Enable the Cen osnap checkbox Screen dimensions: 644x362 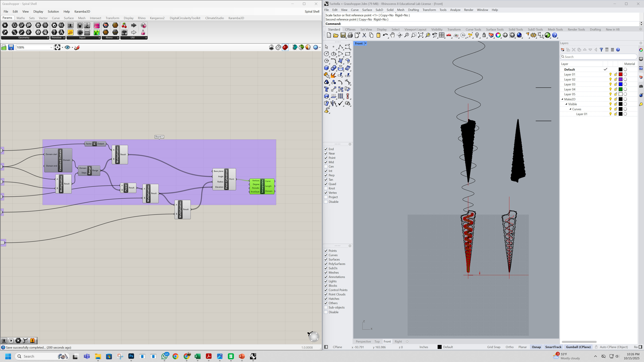[326, 167]
